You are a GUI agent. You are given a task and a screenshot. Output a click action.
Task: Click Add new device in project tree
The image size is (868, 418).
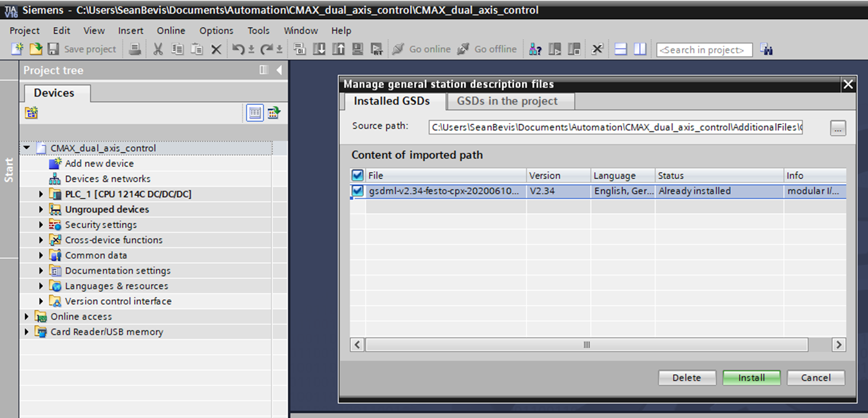pyautogui.click(x=99, y=164)
